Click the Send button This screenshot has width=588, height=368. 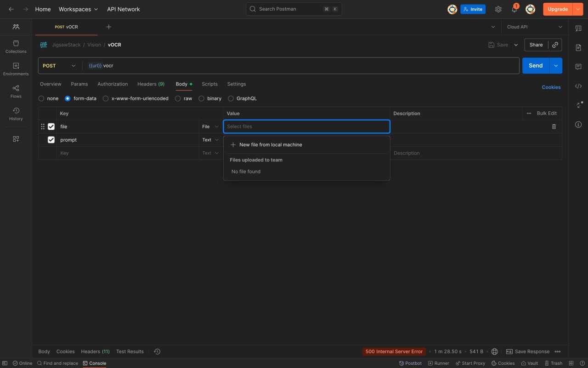536,66
